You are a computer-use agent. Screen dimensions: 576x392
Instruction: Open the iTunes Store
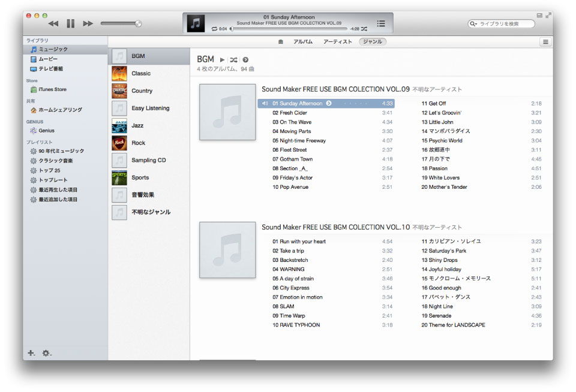click(x=65, y=89)
